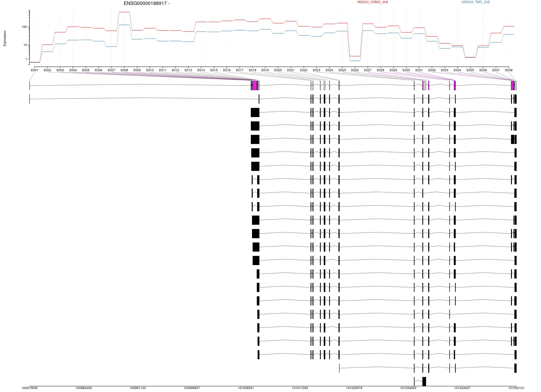Click exon label E029
The height and width of the screenshot is (392, 541).
[393, 70]
